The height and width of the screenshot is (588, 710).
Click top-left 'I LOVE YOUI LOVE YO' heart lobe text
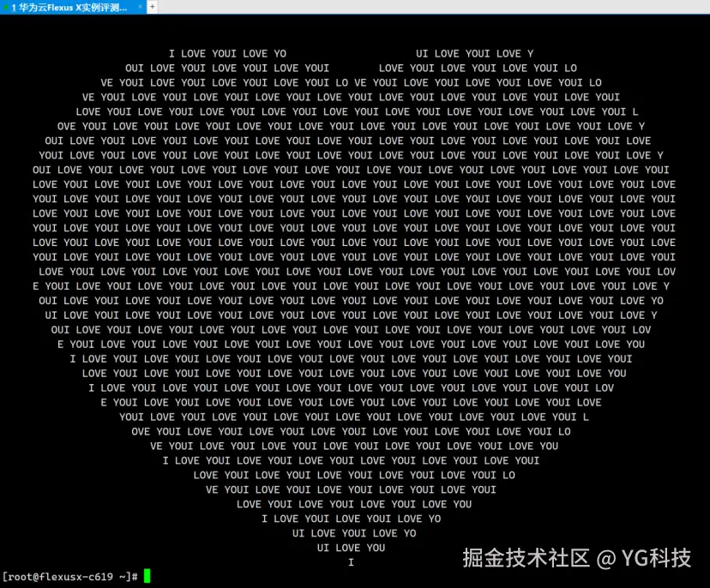pos(228,53)
